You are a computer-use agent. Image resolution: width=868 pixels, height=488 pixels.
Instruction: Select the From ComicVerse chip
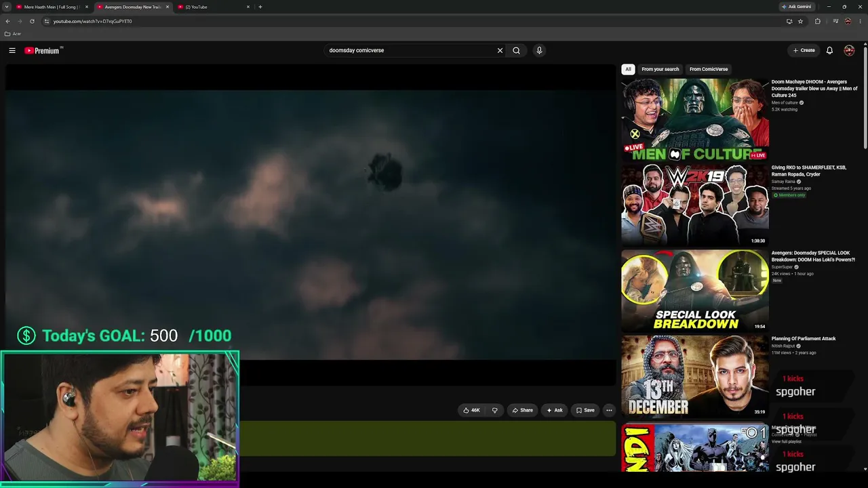[709, 69]
